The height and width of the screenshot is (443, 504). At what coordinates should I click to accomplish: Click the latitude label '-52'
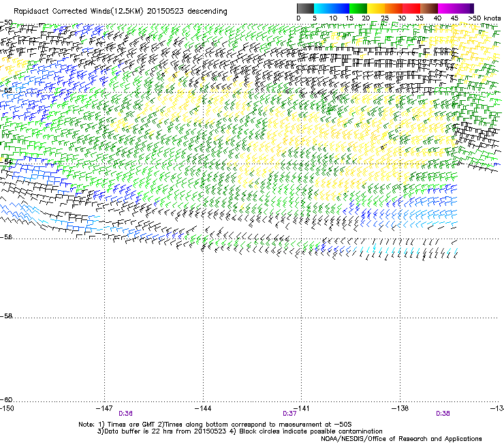6,91
